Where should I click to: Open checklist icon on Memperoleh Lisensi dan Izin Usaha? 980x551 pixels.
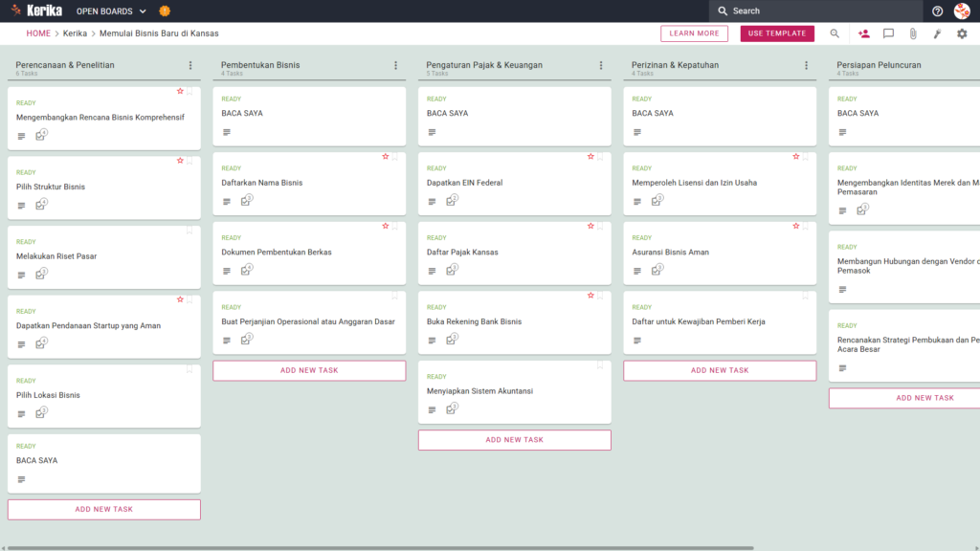(x=657, y=201)
